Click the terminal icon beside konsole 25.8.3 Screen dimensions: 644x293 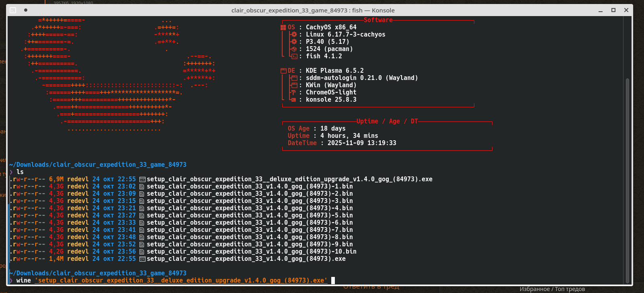tap(294, 100)
